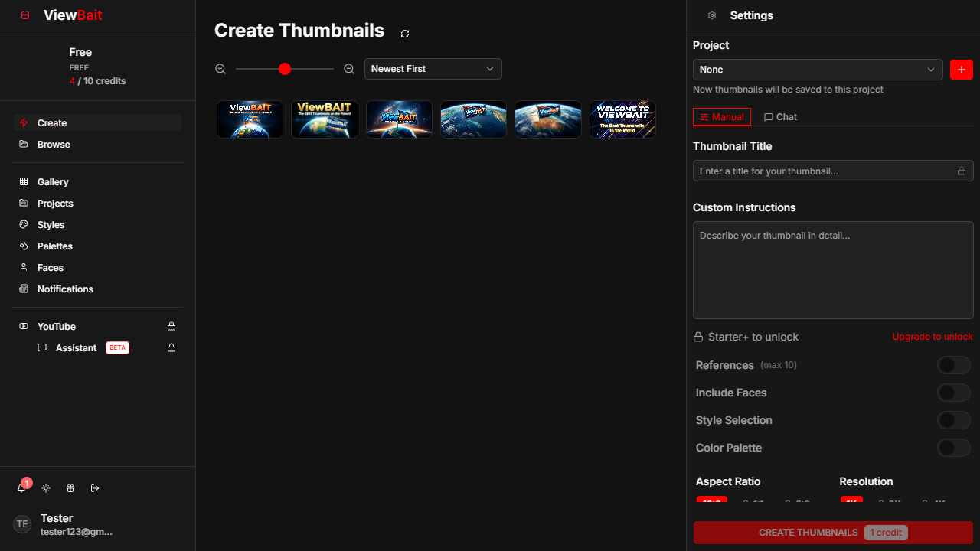Switch to the Chat tab
Viewport: 980px width, 551px height.
pos(780,116)
